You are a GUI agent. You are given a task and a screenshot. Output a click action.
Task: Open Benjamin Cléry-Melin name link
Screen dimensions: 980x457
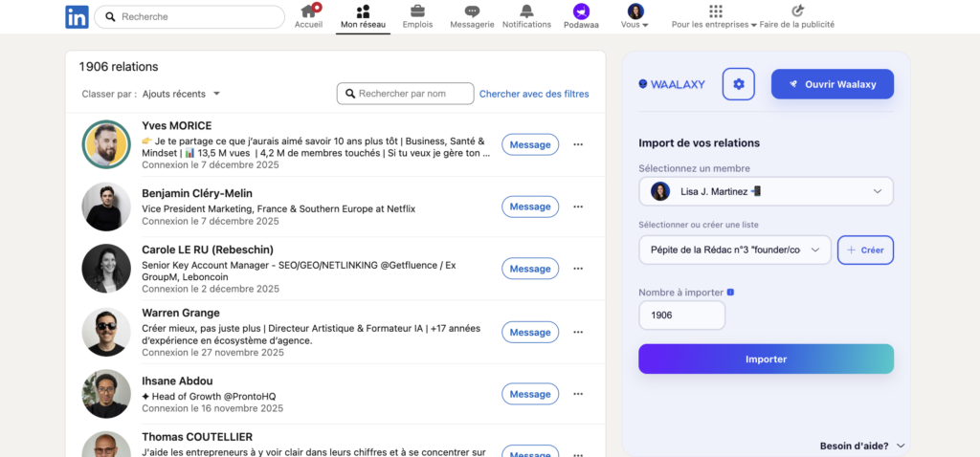click(197, 193)
